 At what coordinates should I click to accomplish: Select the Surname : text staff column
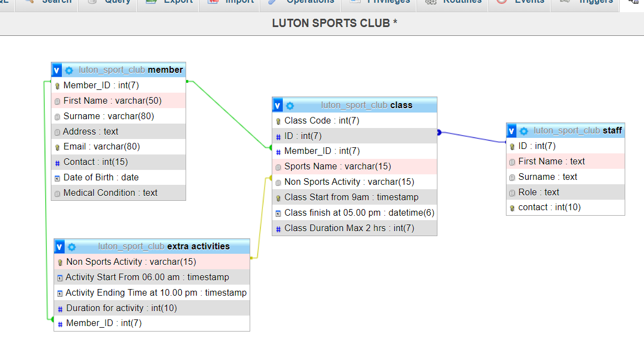pos(566,177)
